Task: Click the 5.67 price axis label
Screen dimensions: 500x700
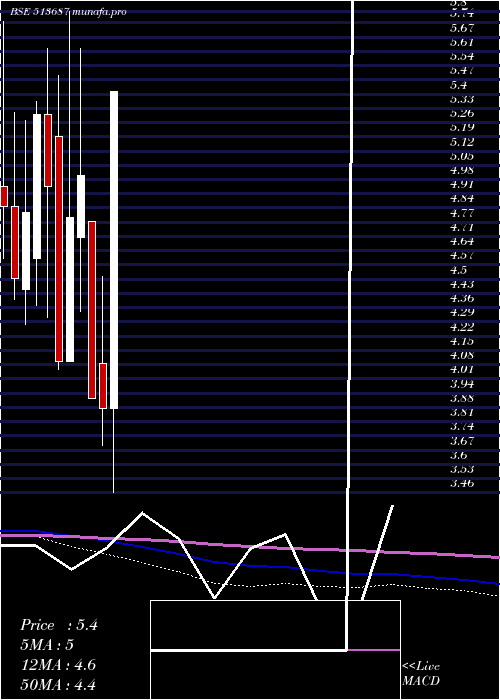Action: (x=462, y=28)
